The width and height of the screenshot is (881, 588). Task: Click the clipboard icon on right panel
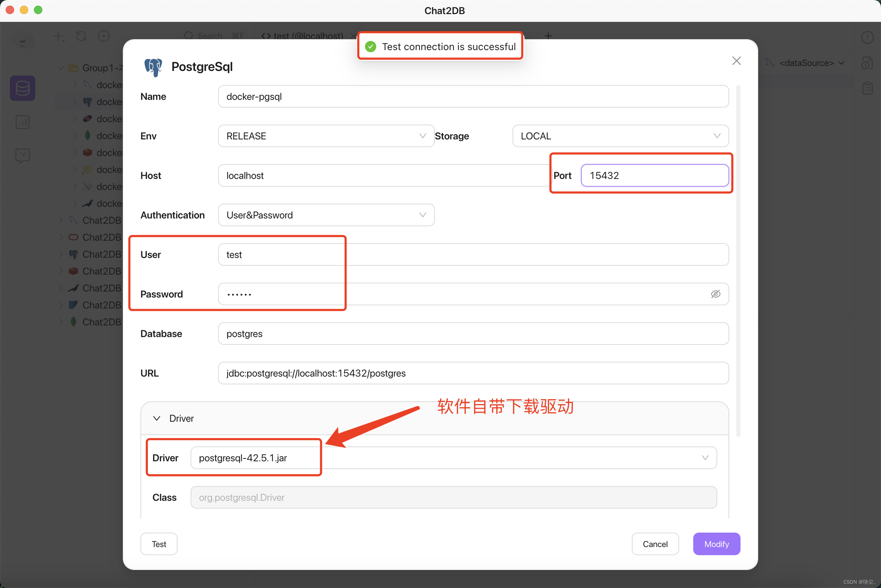click(x=867, y=89)
